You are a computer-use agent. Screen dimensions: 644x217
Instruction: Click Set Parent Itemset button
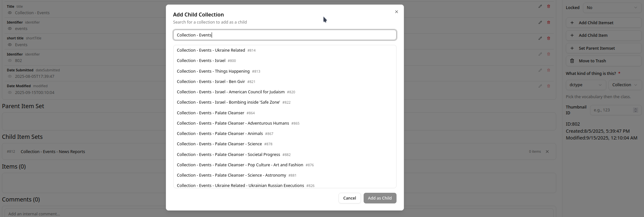(x=604, y=48)
